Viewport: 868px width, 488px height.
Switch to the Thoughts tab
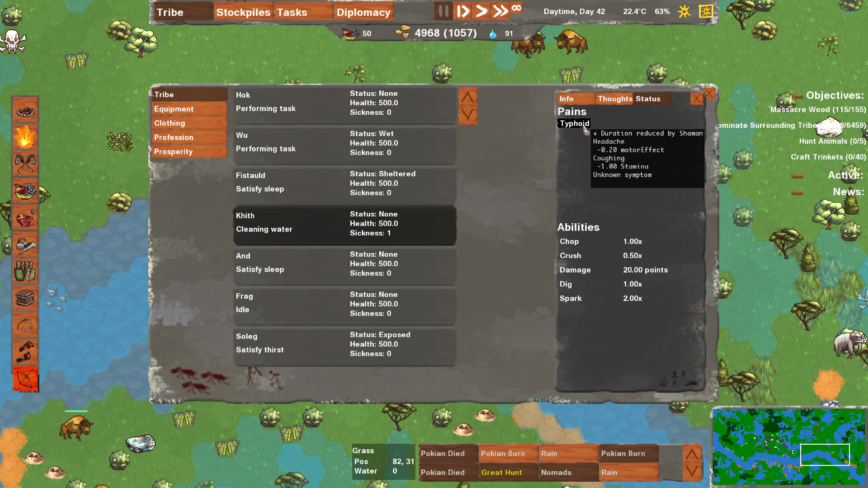click(614, 99)
